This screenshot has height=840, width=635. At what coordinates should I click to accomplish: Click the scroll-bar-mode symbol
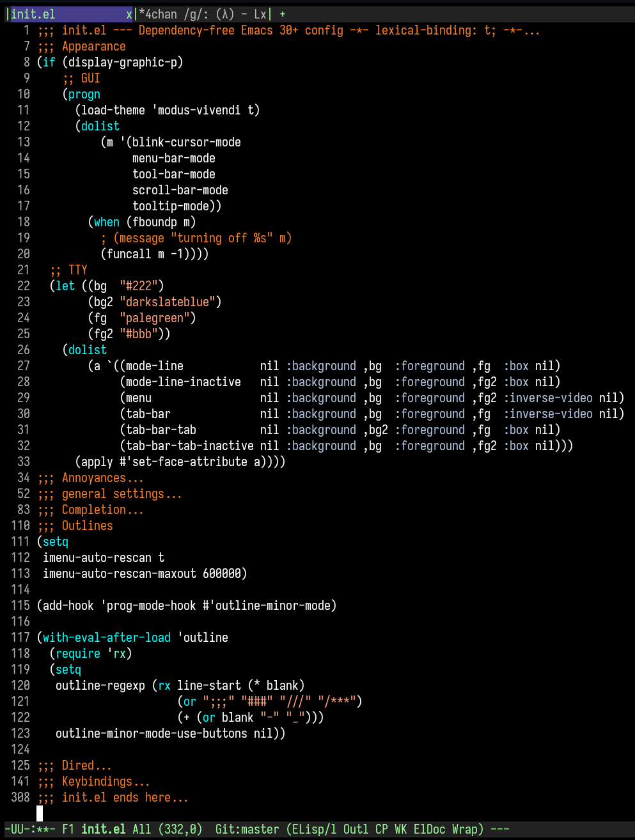pyautogui.click(x=180, y=190)
